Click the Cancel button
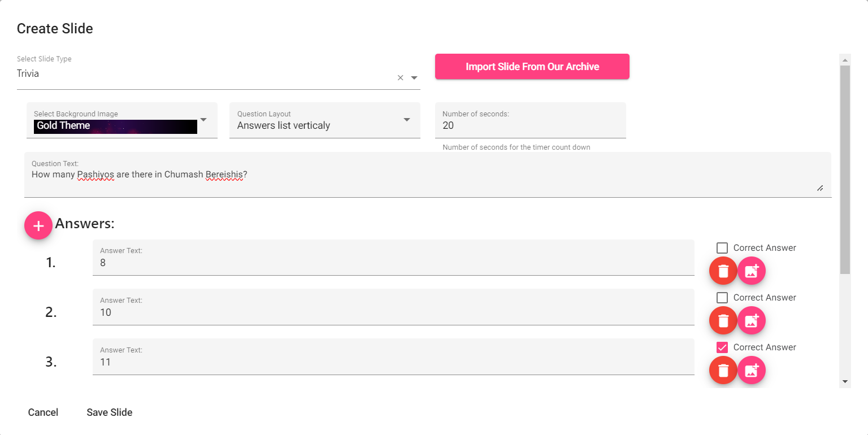This screenshot has height=435, width=868. [x=43, y=412]
